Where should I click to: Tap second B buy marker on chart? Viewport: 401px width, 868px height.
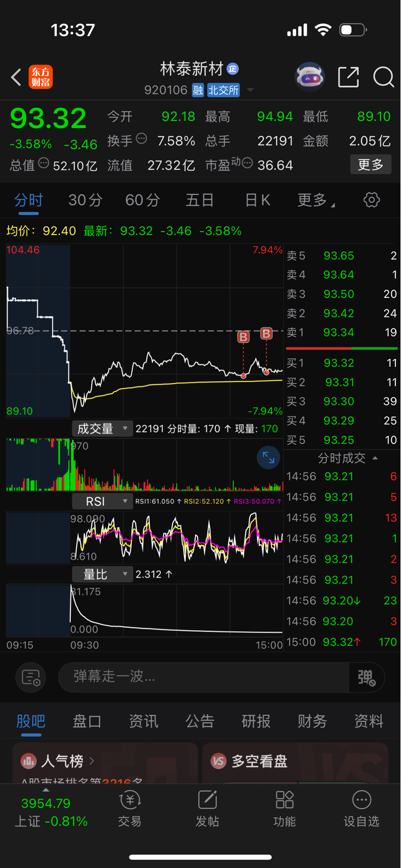click(x=266, y=334)
